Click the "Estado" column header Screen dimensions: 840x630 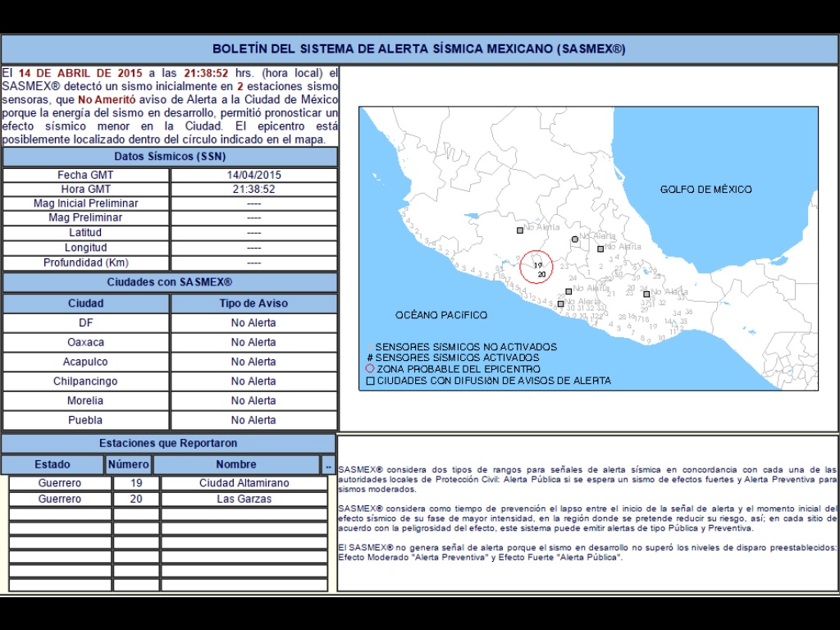pyautogui.click(x=52, y=464)
